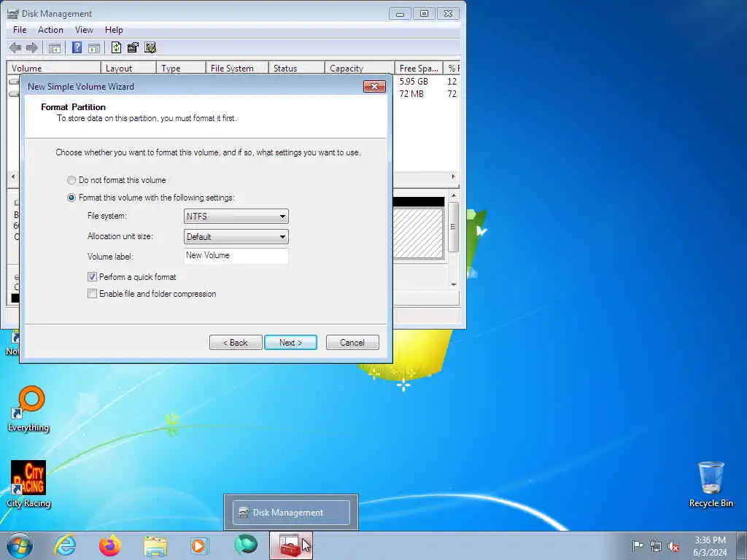Image resolution: width=747 pixels, height=560 pixels.
Task: Click the 5.95 GB free space cell
Action: click(x=414, y=82)
